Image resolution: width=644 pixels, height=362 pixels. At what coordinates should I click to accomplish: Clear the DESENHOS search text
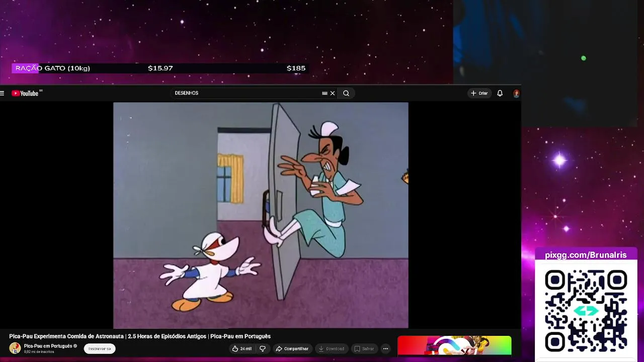pyautogui.click(x=333, y=93)
